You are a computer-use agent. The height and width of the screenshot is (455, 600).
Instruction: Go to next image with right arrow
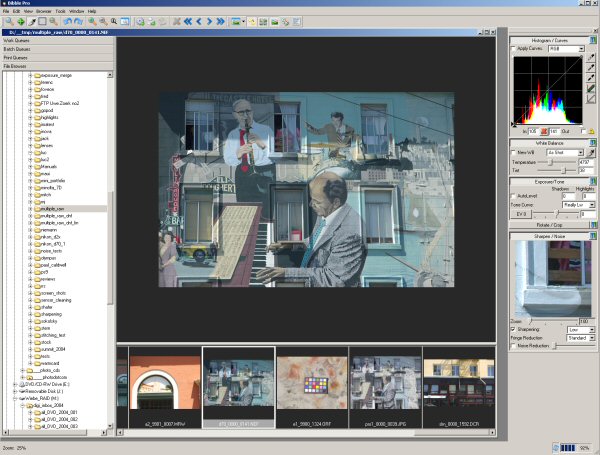click(x=209, y=22)
